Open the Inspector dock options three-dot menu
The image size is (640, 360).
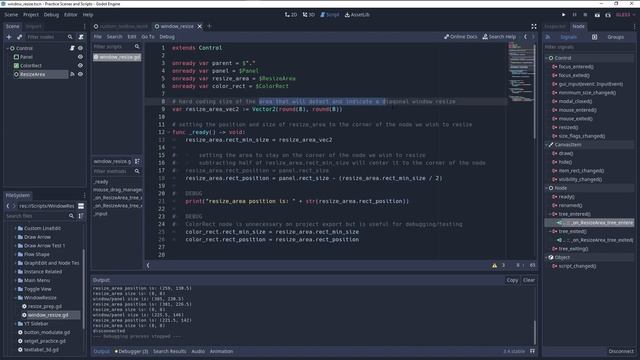635,27
